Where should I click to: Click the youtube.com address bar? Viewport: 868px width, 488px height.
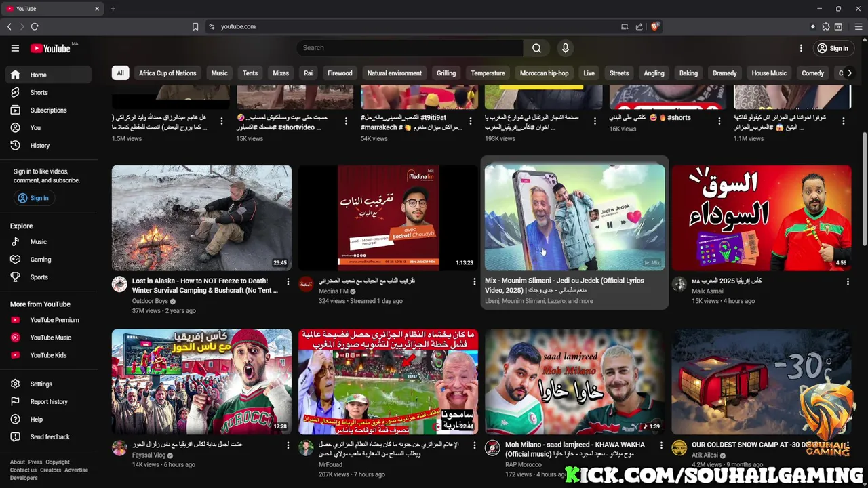(x=414, y=26)
